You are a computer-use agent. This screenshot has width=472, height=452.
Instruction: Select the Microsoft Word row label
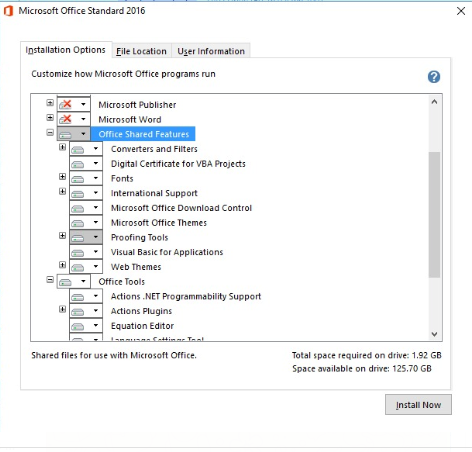tap(130, 119)
